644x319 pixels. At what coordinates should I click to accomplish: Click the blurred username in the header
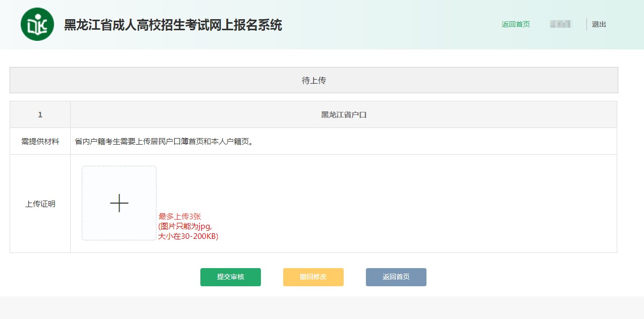click(561, 24)
